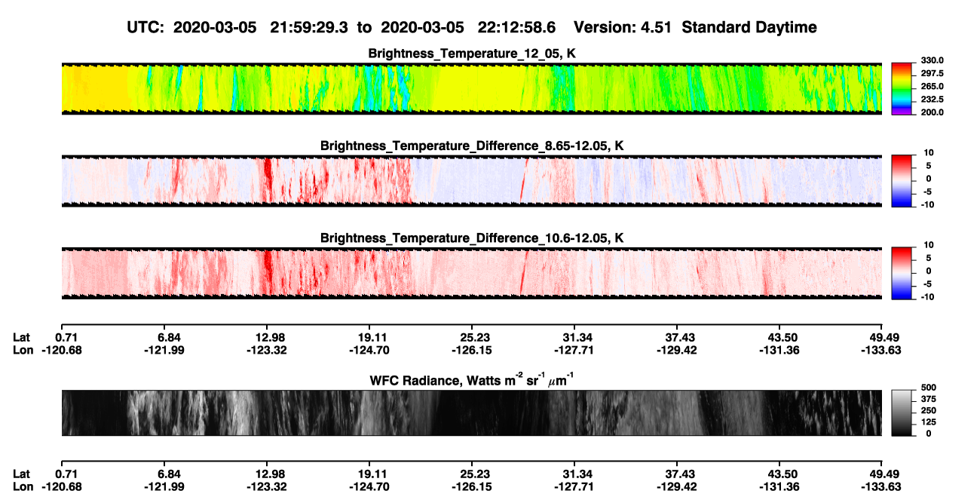Click the 330.0 colorbar tick label
This screenshot has height=503, width=980.
(x=932, y=60)
